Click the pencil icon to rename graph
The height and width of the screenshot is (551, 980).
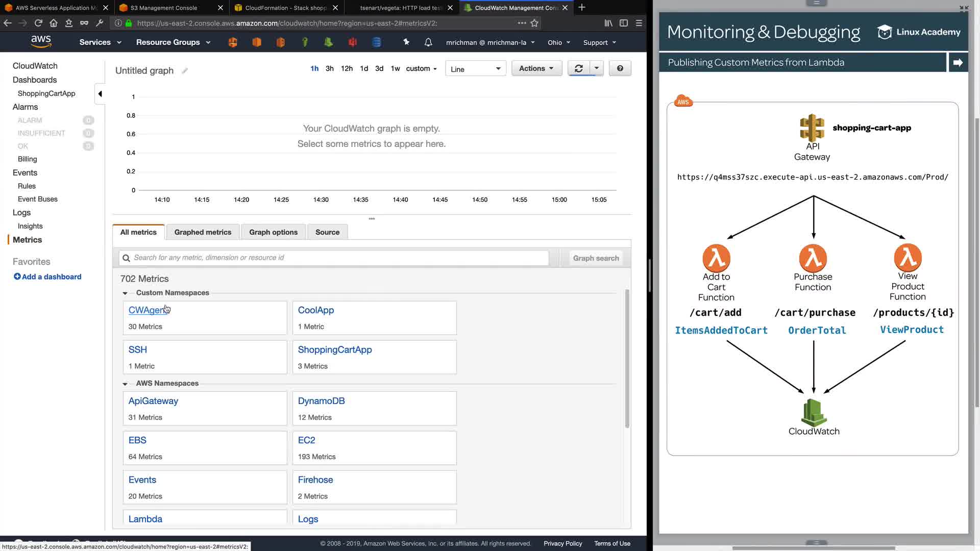tap(185, 71)
